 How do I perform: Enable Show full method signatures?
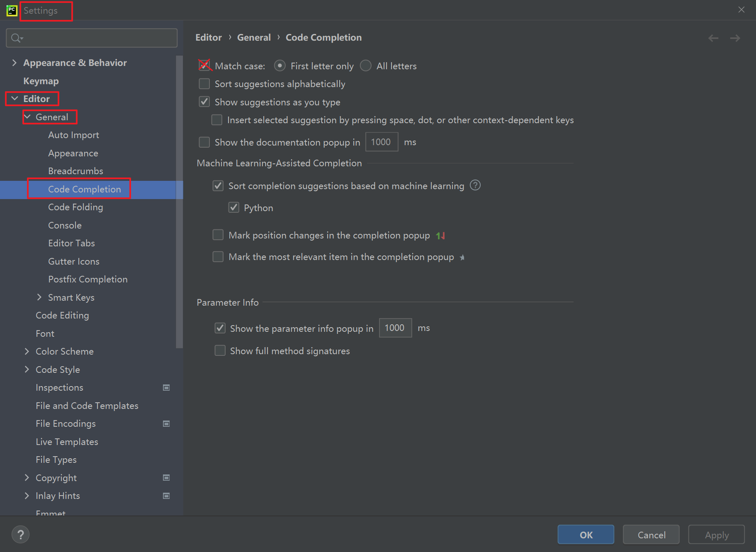(x=220, y=351)
